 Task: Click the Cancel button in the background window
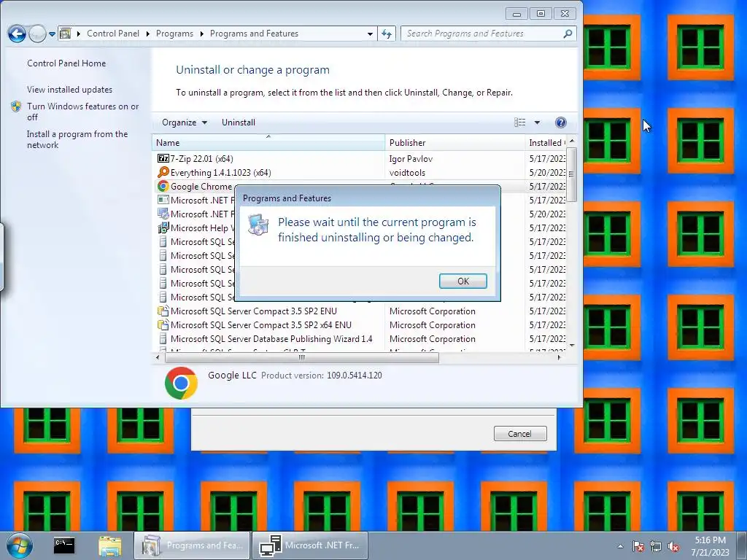[x=519, y=433]
